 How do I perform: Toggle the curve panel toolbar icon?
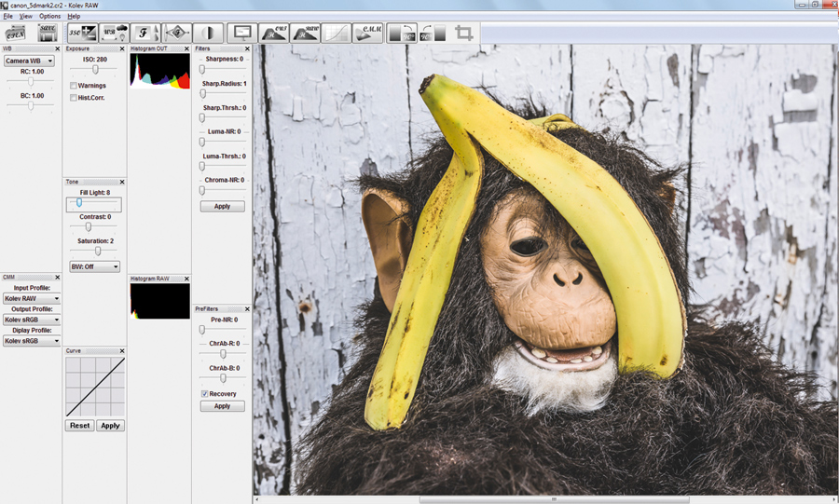coord(337,34)
